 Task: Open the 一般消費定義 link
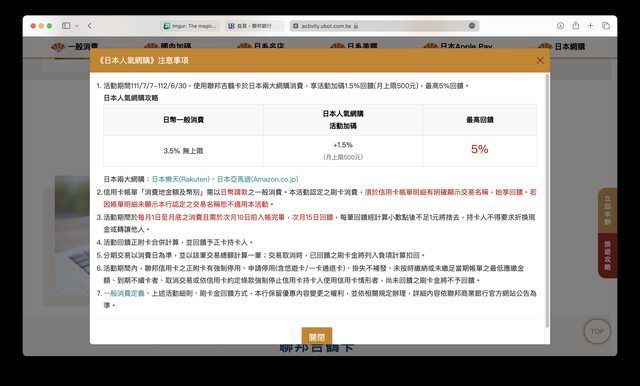tap(124, 293)
